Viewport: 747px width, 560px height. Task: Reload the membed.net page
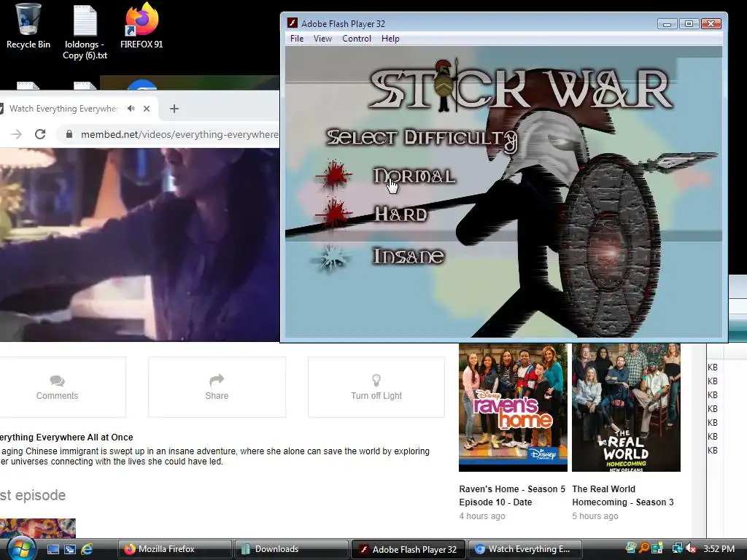click(40, 134)
